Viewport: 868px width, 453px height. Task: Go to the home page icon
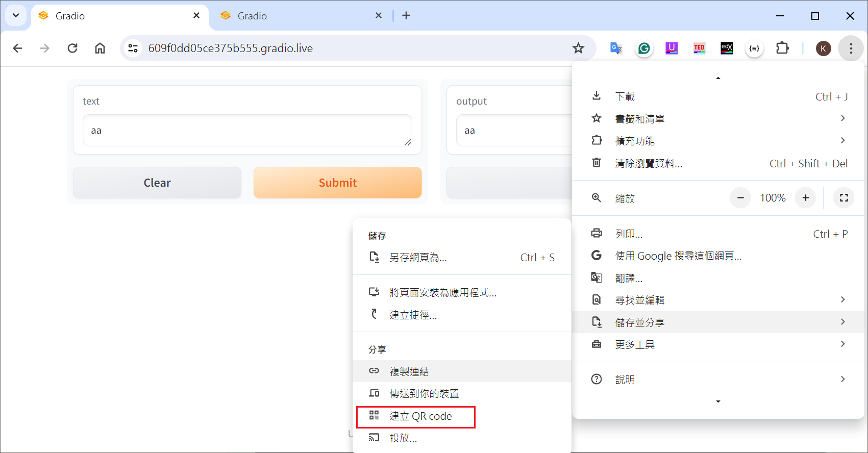point(100,48)
